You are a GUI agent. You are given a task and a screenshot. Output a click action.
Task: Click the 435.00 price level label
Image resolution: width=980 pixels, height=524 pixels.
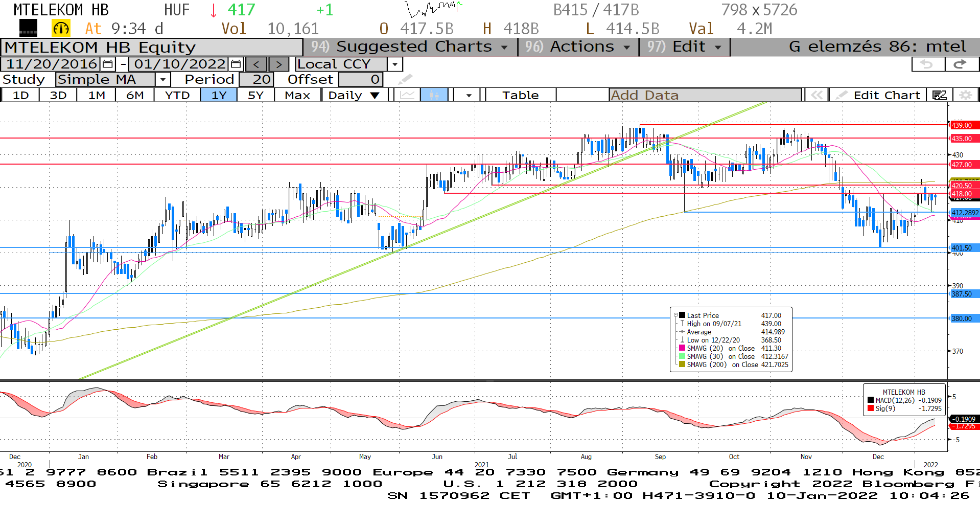click(x=963, y=139)
